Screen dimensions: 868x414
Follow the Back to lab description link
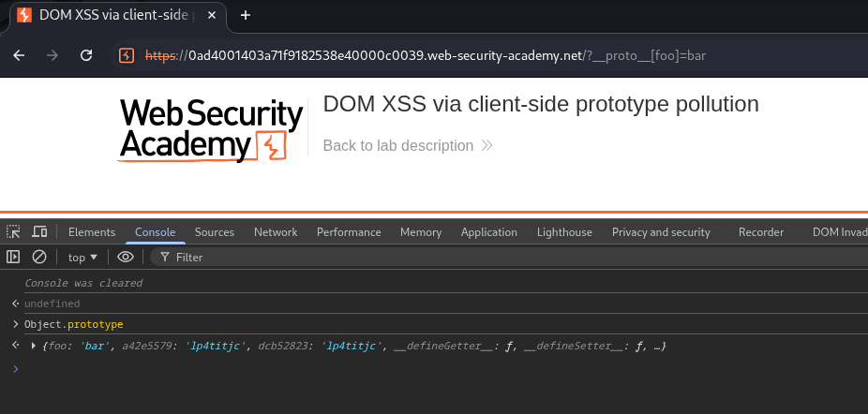tap(398, 145)
